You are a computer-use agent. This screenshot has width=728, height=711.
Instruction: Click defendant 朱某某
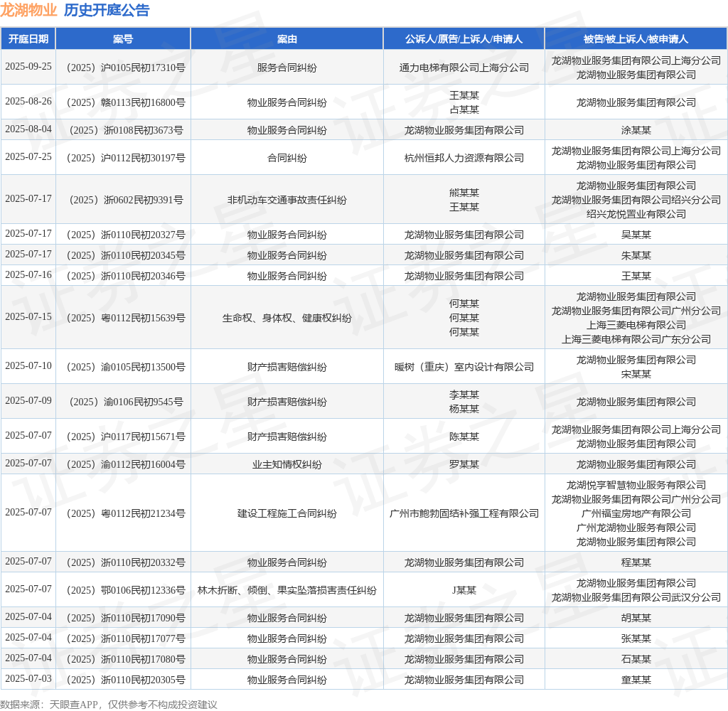pos(636,255)
